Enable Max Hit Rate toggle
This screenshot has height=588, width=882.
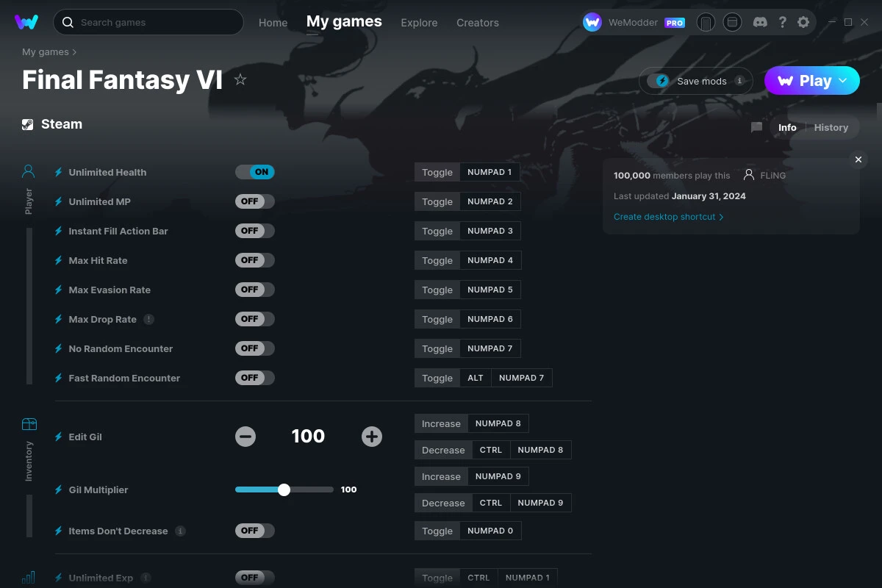coord(255,260)
